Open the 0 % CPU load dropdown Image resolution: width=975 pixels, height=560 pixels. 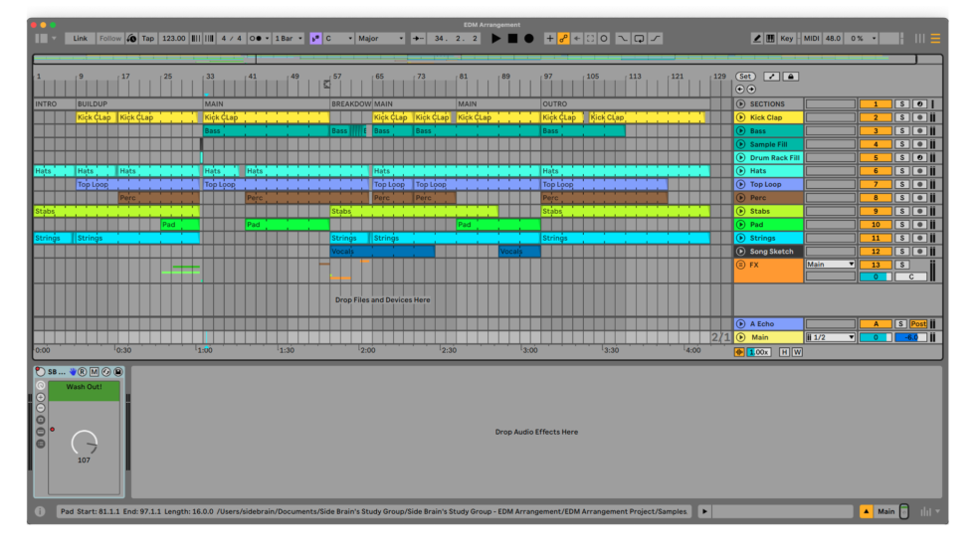coord(863,39)
